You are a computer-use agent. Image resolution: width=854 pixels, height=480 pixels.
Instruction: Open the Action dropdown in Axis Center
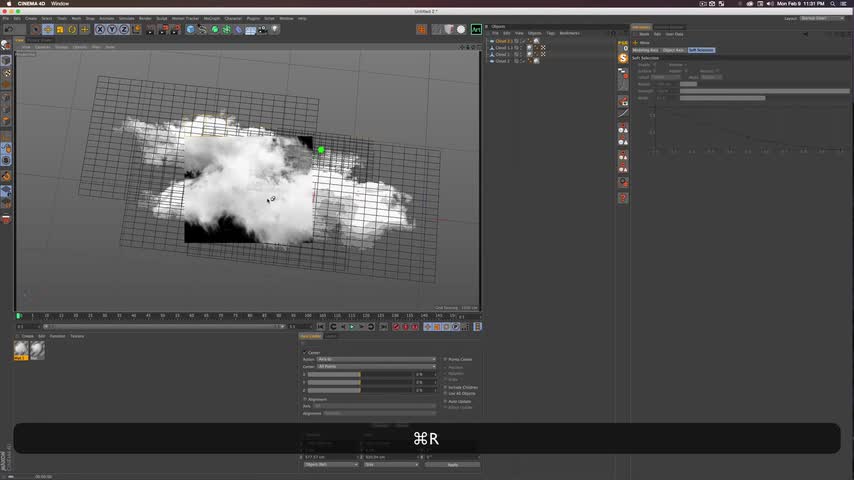pos(376,359)
